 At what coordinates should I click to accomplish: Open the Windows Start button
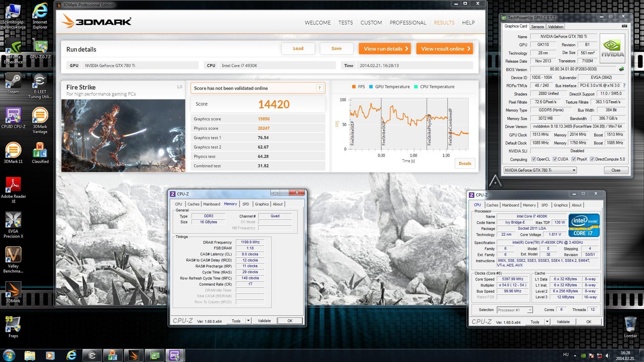9,355
